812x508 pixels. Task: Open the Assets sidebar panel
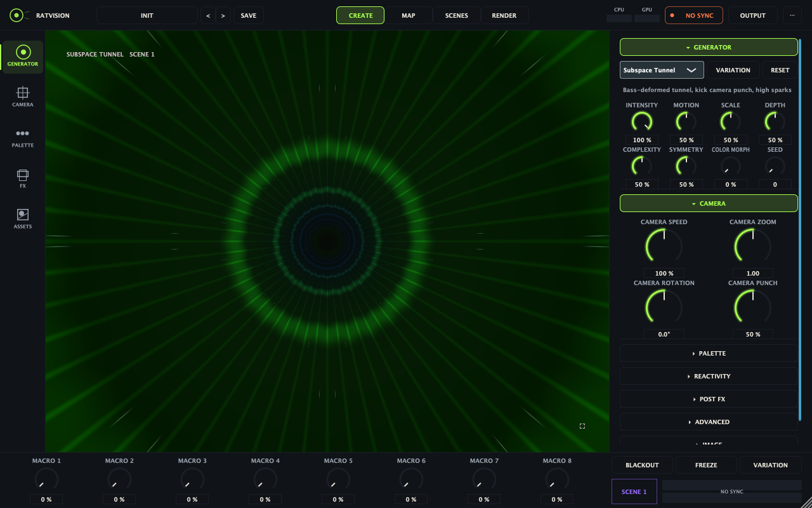(x=23, y=219)
